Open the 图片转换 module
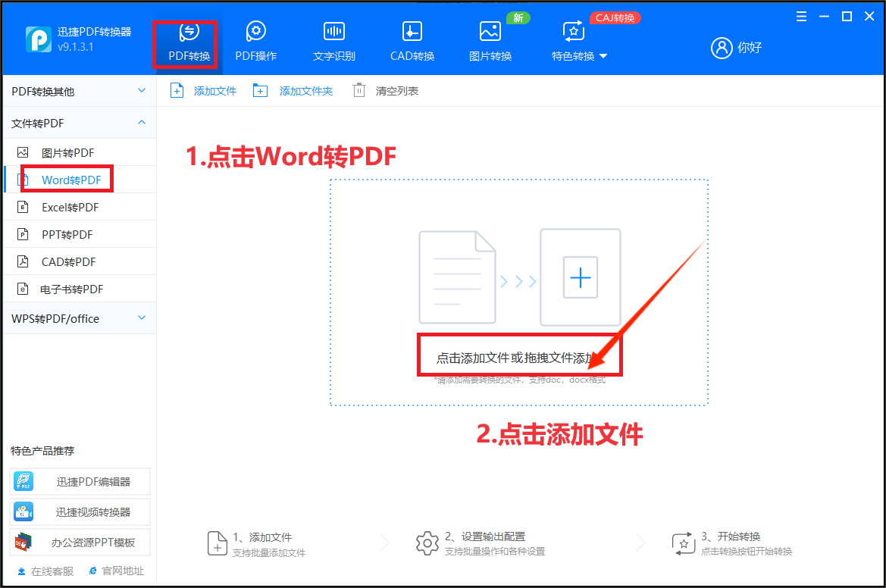 pos(490,39)
